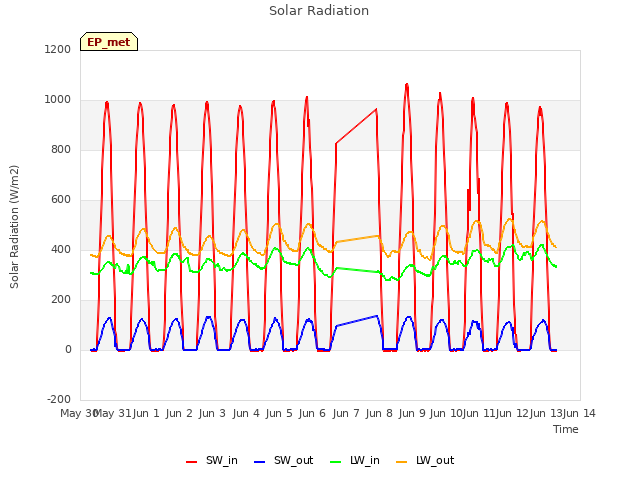Click the Jun 9 x-axis label
Screen dimensions: 640x480
pos(412,413)
